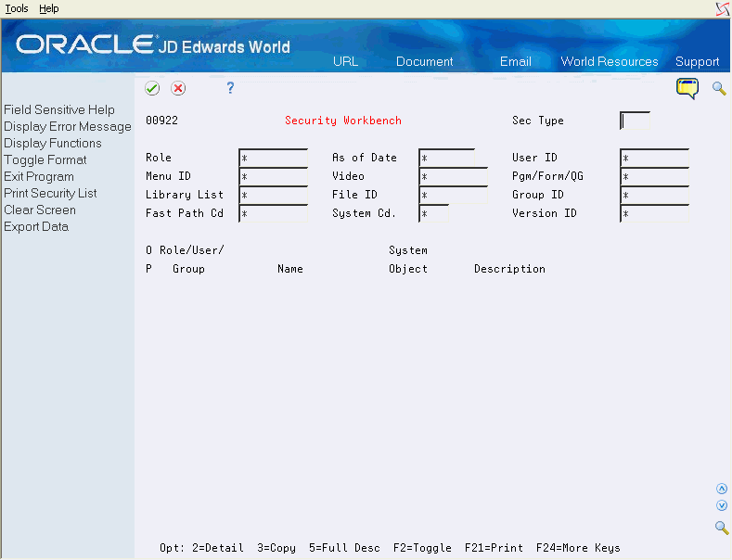Select Export Data in the sidebar

click(36, 227)
